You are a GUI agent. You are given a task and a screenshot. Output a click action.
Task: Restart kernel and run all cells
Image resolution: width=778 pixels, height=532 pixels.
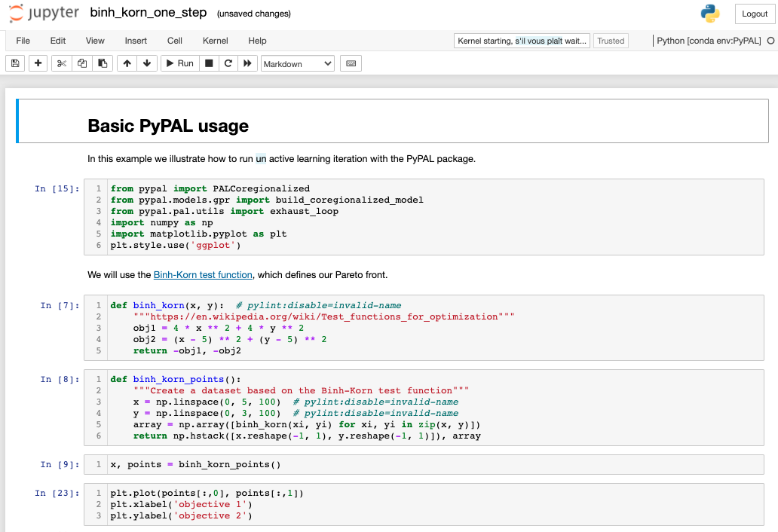click(247, 63)
